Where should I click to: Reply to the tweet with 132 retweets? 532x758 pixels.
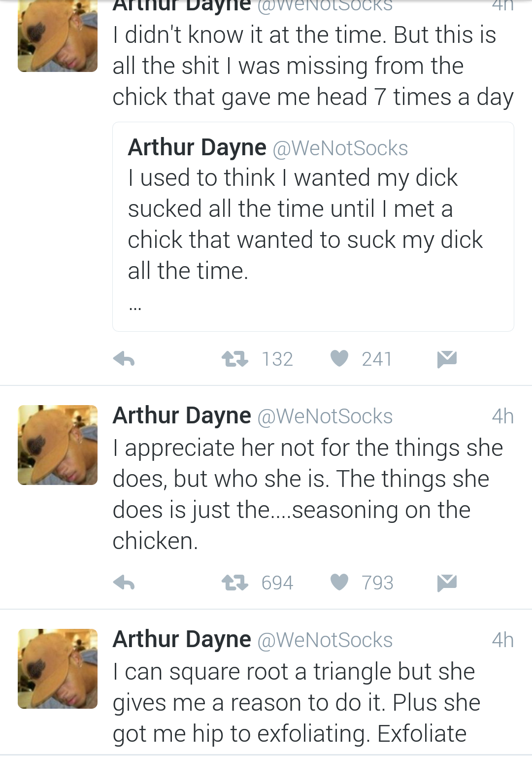(x=124, y=359)
